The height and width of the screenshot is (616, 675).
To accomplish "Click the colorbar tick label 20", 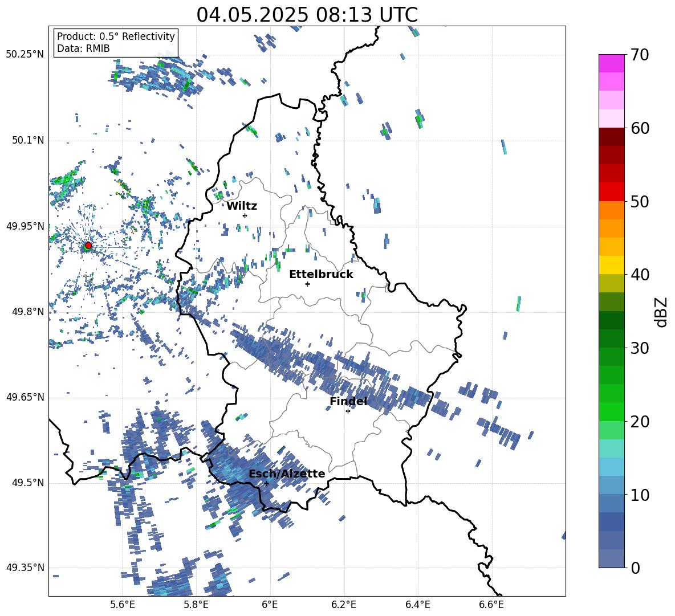I will pyautogui.click(x=640, y=422).
